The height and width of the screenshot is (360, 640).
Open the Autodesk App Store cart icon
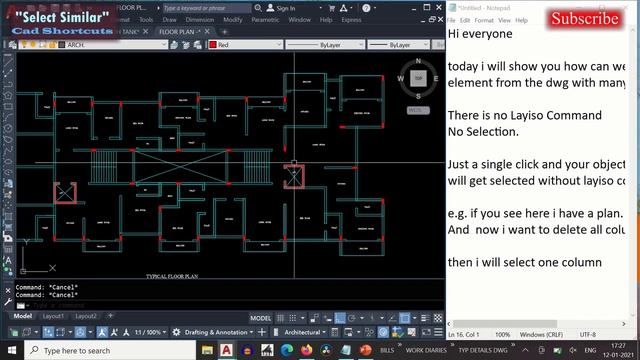(x=332, y=8)
